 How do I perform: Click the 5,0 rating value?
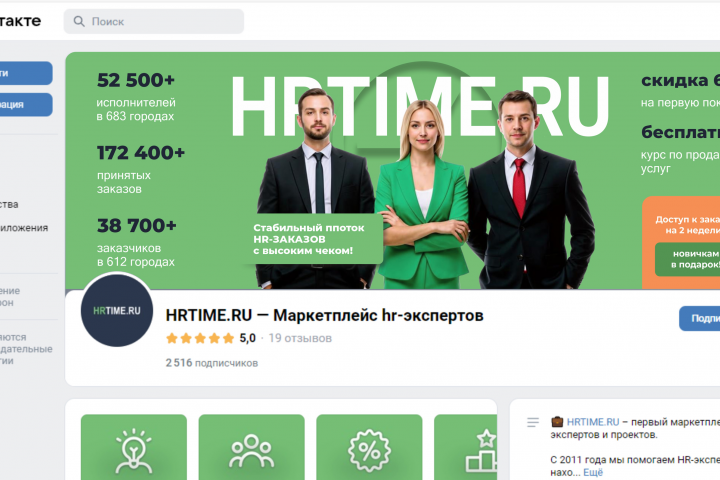[x=248, y=338]
